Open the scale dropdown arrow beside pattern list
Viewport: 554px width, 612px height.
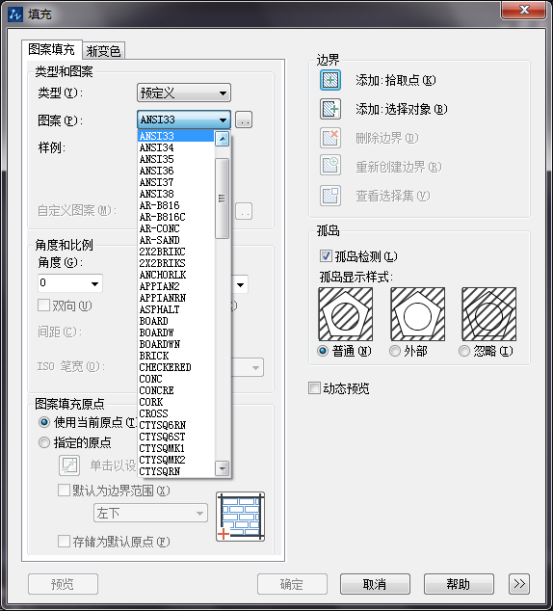[240, 285]
